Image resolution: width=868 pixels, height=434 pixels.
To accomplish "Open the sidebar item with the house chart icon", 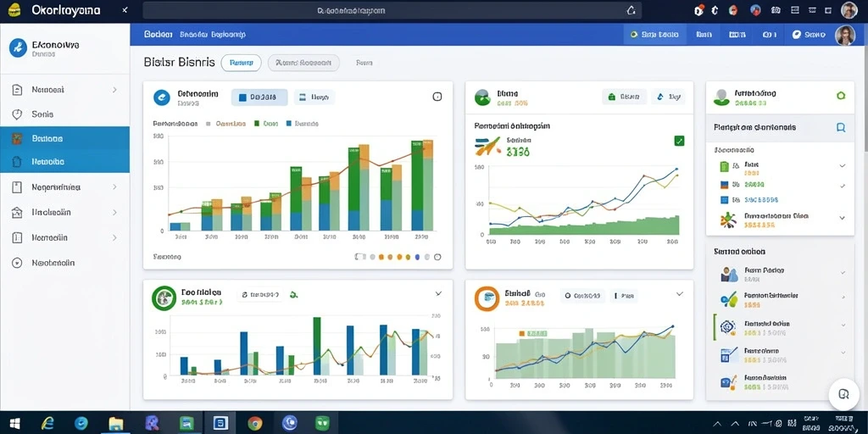I will (17, 213).
